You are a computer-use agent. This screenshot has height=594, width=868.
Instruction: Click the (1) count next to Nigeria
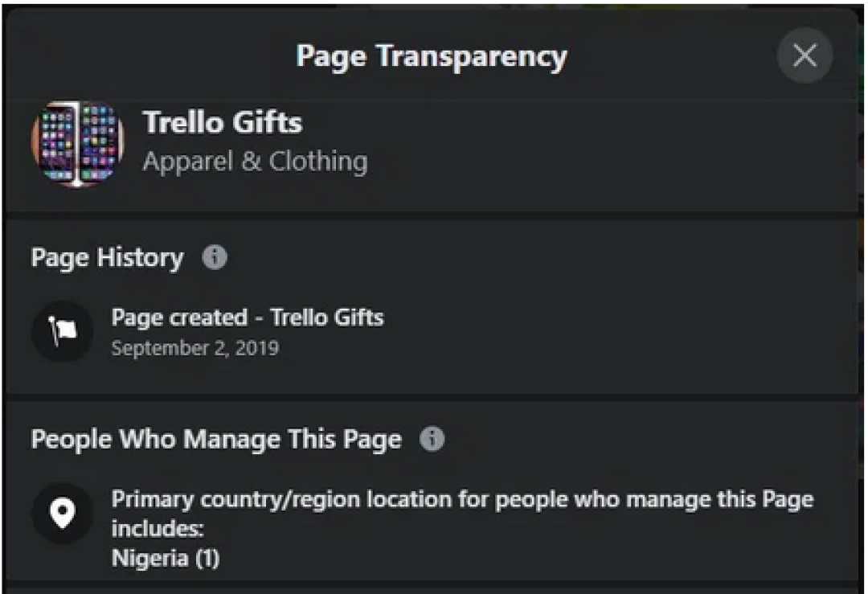[207, 558]
